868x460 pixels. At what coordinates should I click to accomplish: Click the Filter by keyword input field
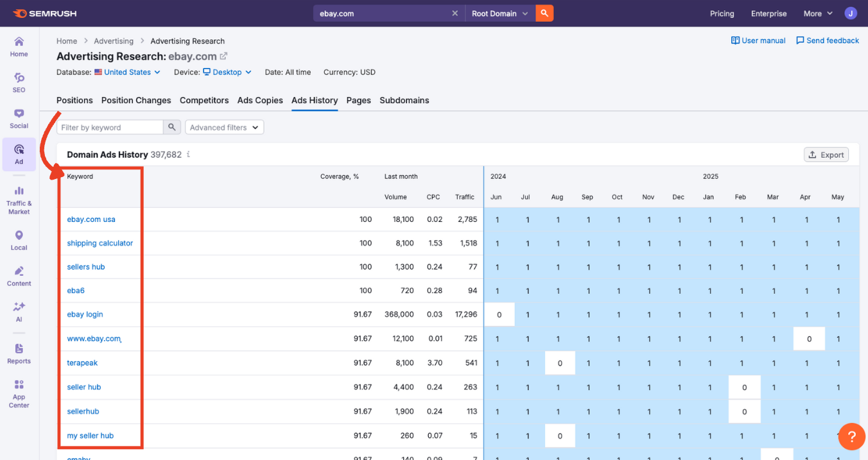109,127
